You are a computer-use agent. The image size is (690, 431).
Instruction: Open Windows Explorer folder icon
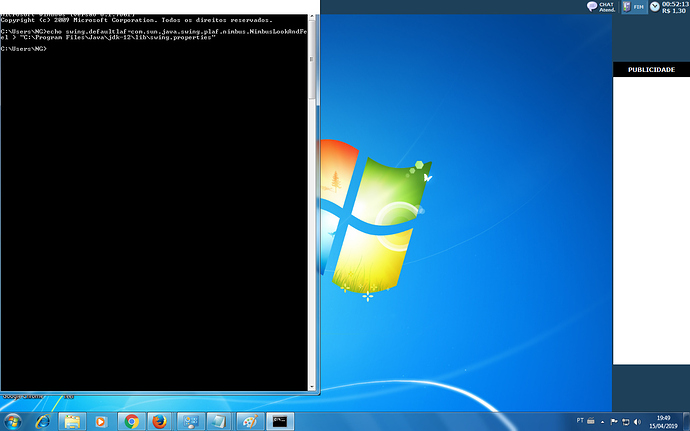coord(72,421)
